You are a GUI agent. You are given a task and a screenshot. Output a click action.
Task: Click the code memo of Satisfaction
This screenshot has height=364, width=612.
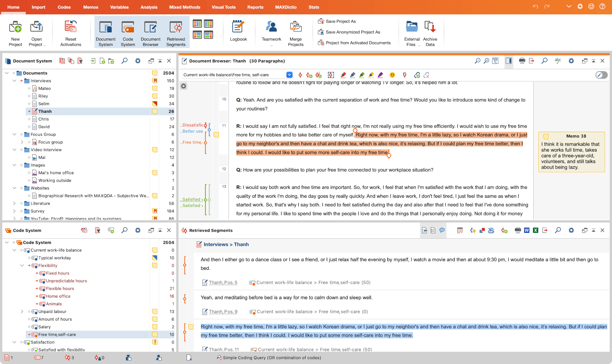(x=155, y=342)
